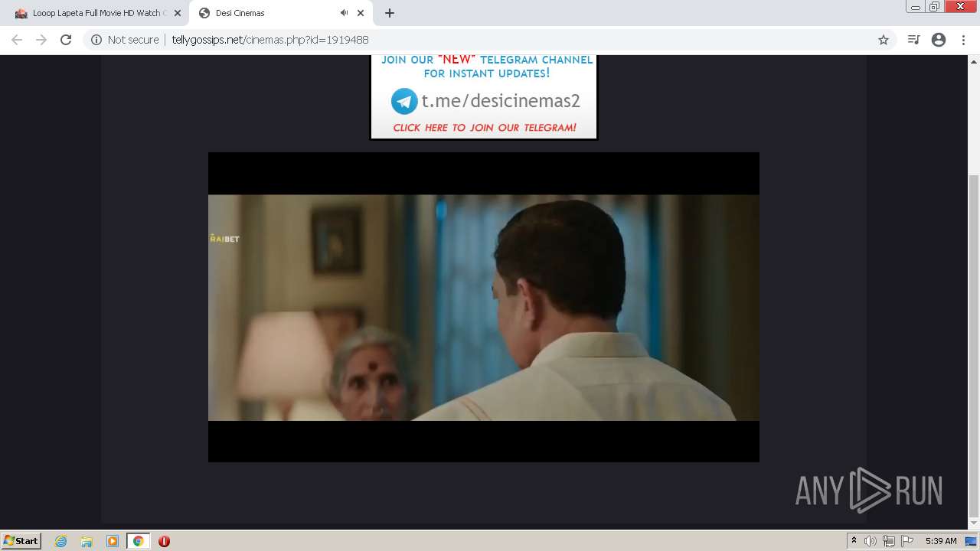
Task: Click the Join Our New Telegram Channel banner text
Action: (487, 67)
